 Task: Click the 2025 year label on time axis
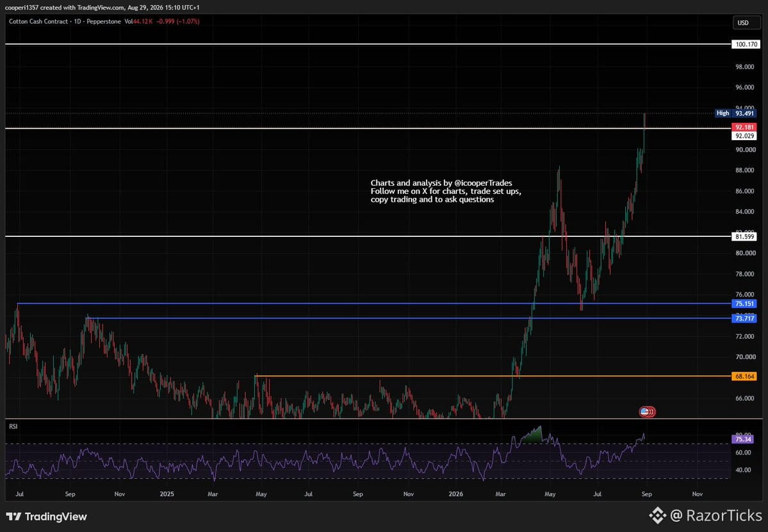point(167,494)
